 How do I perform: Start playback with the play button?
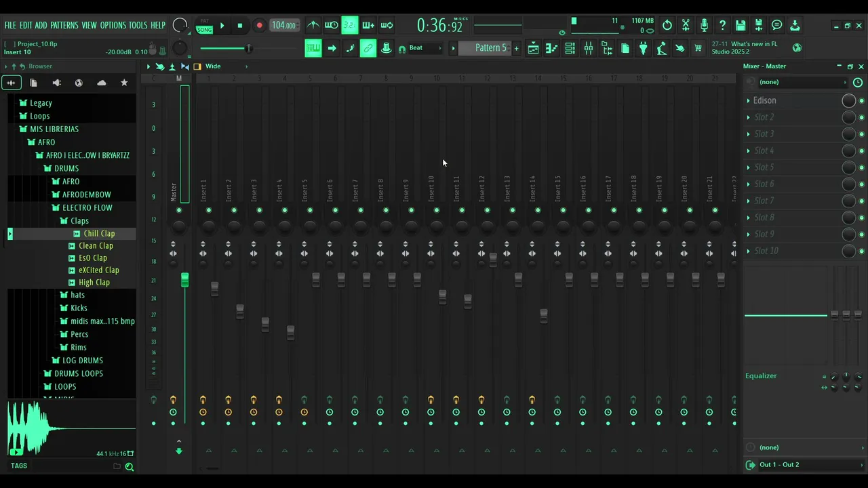click(x=222, y=26)
